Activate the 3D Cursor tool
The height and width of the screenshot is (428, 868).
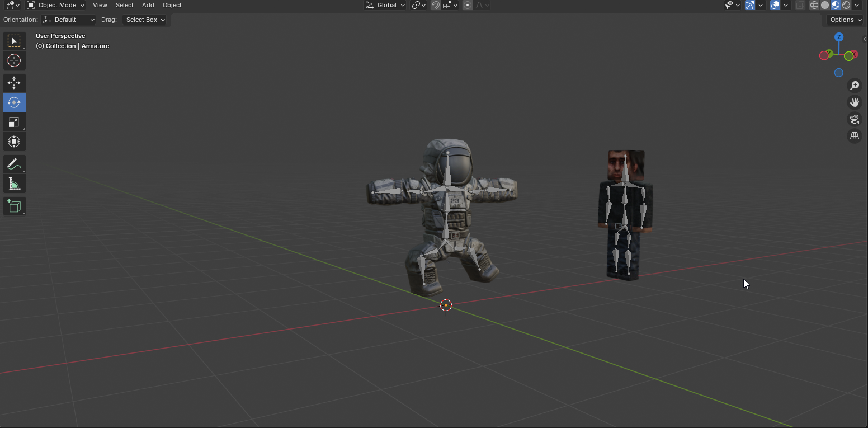14,60
